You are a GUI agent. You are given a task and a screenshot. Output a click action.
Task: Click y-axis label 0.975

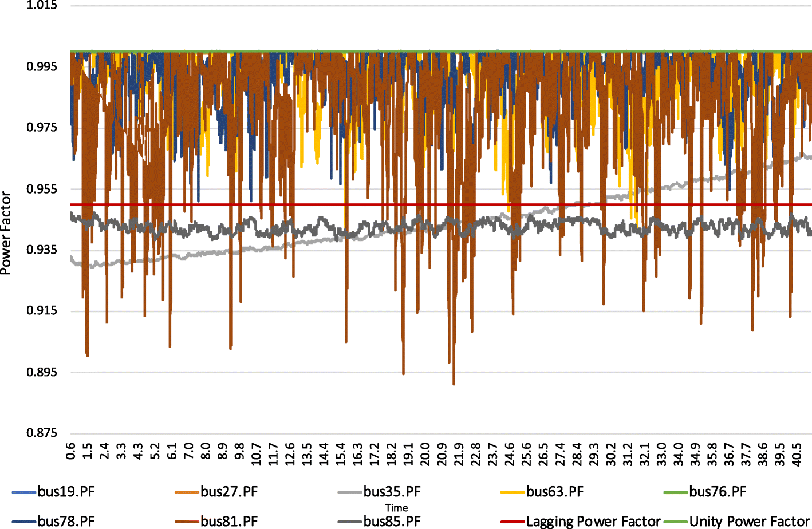click(42, 127)
